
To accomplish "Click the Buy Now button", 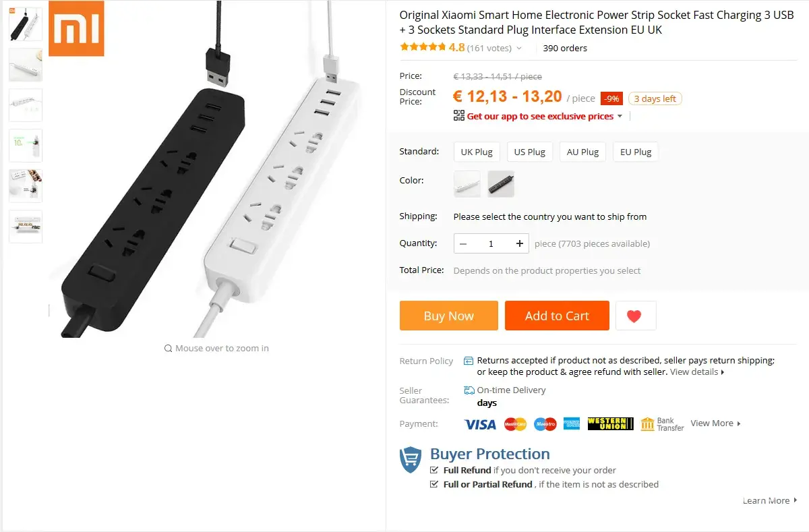I will pyautogui.click(x=449, y=316).
